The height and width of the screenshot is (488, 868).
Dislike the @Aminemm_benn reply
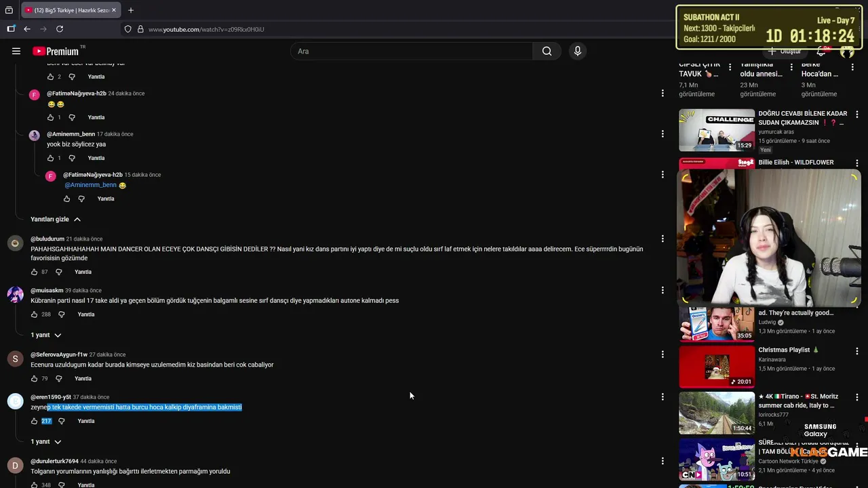pos(72,158)
